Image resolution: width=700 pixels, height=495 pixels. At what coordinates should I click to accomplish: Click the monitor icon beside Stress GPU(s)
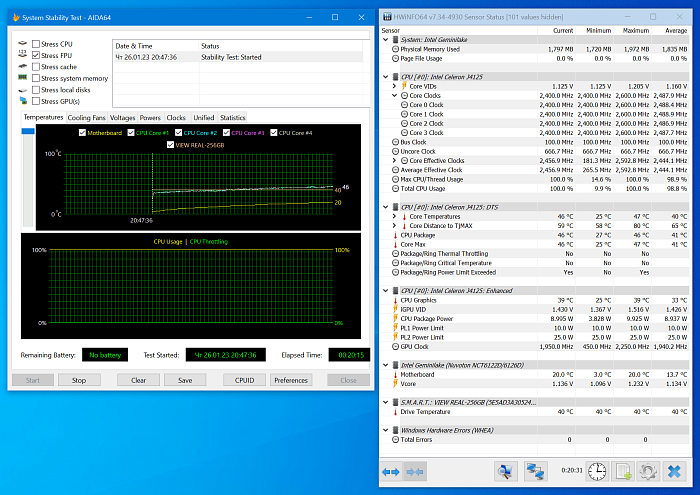(23, 101)
